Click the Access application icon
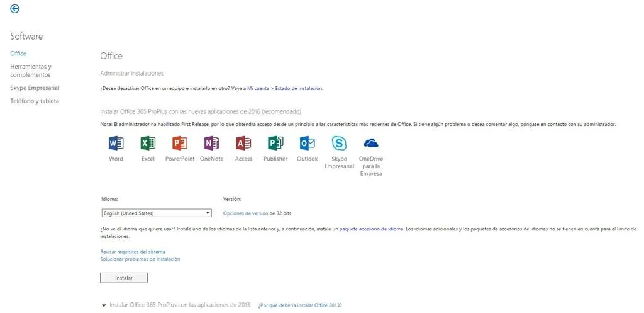The height and width of the screenshot is (313, 644). (x=243, y=143)
